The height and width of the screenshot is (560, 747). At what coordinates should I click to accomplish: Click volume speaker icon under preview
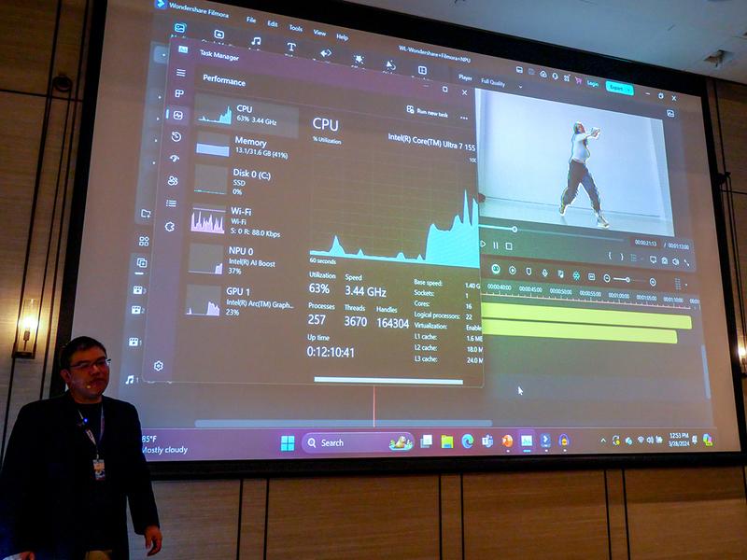tap(675, 262)
